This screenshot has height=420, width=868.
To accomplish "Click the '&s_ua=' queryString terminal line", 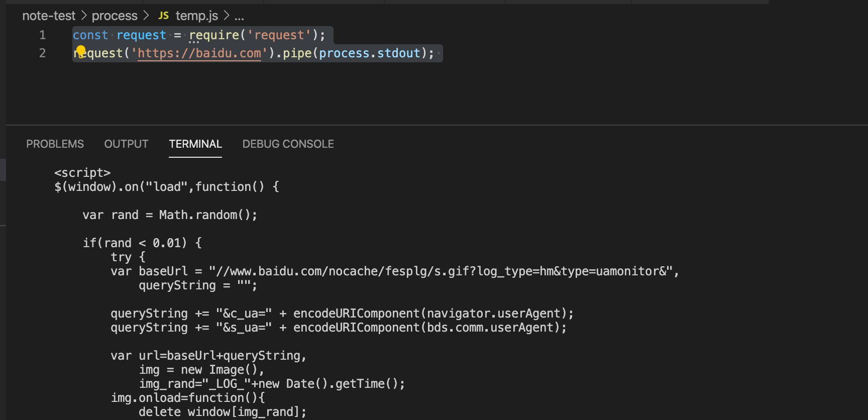I will click(339, 328).
